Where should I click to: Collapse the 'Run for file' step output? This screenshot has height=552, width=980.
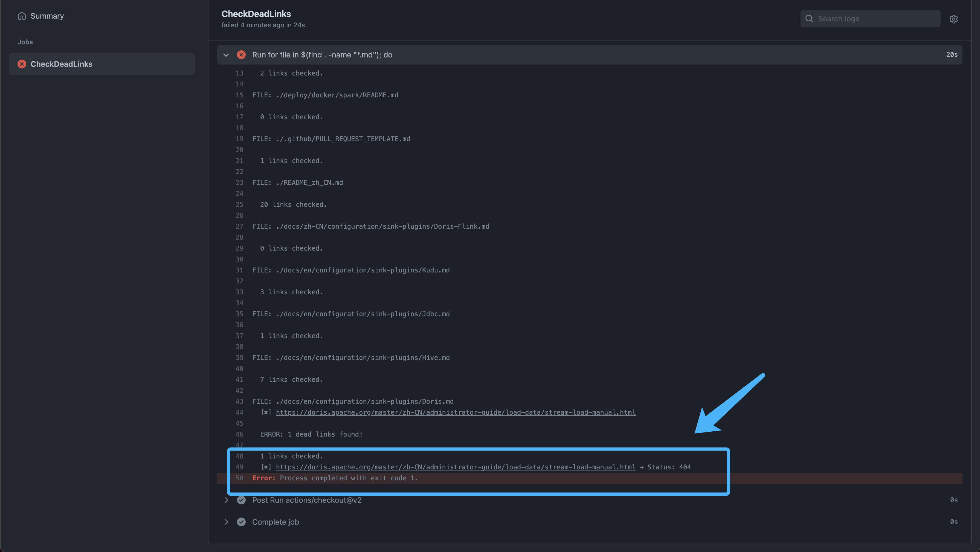click(226, 55)
